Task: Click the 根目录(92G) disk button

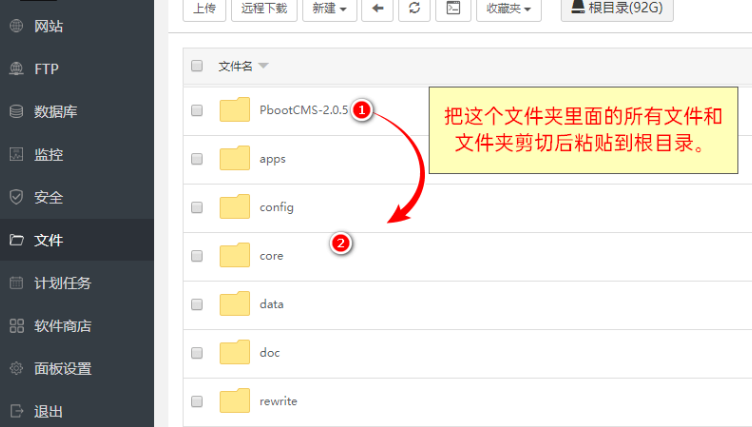Action: coord(617,8)
